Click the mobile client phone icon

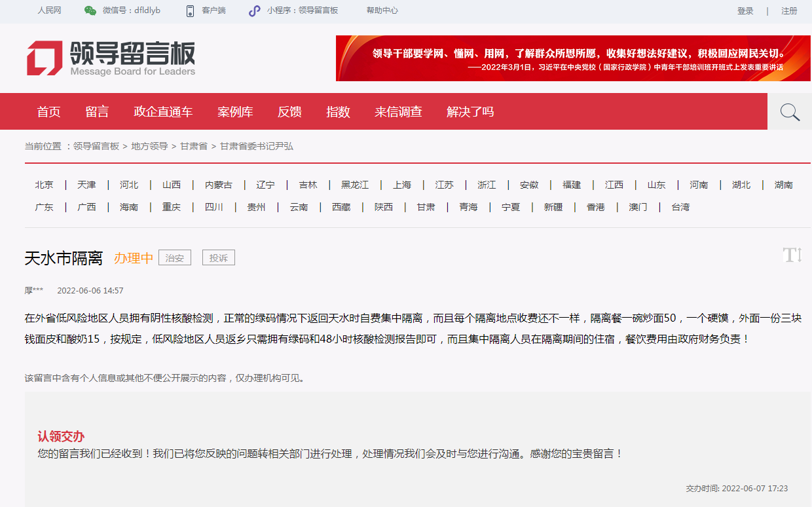(x=191, y=10)
